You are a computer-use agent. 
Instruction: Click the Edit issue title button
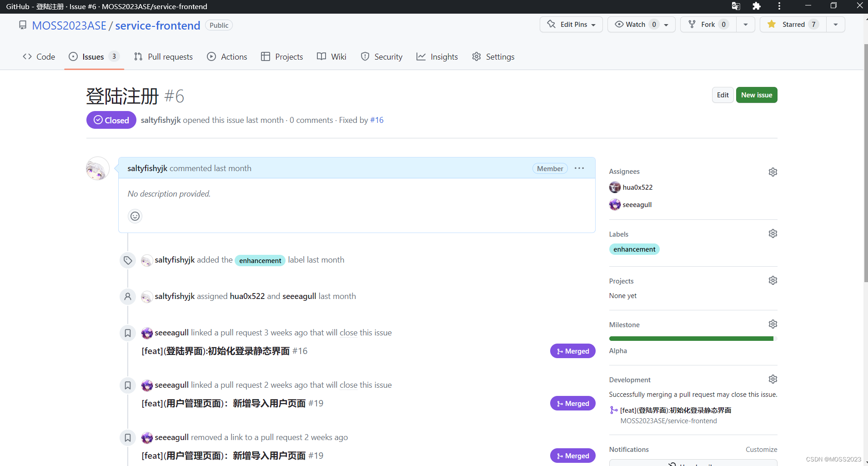(723, 95)
